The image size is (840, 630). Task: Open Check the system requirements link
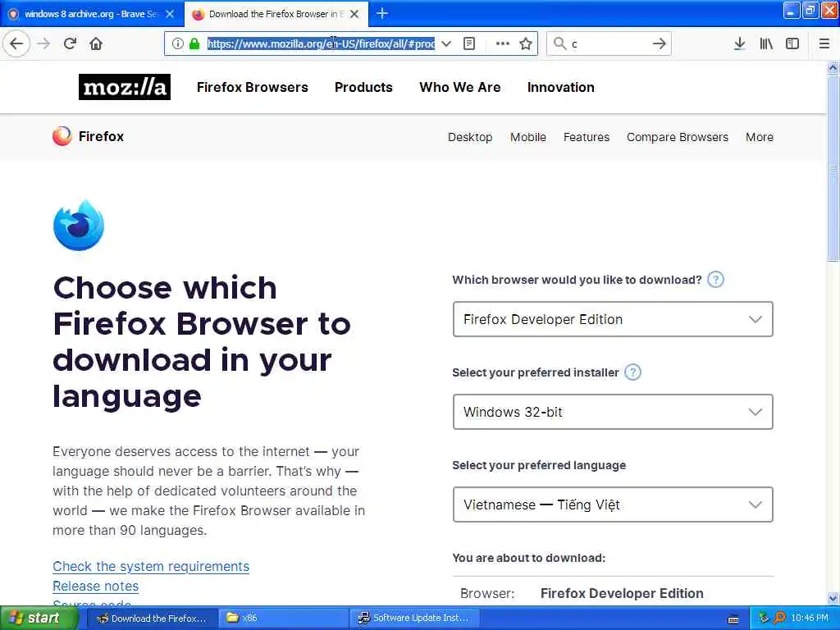click(x=151, y=566)
